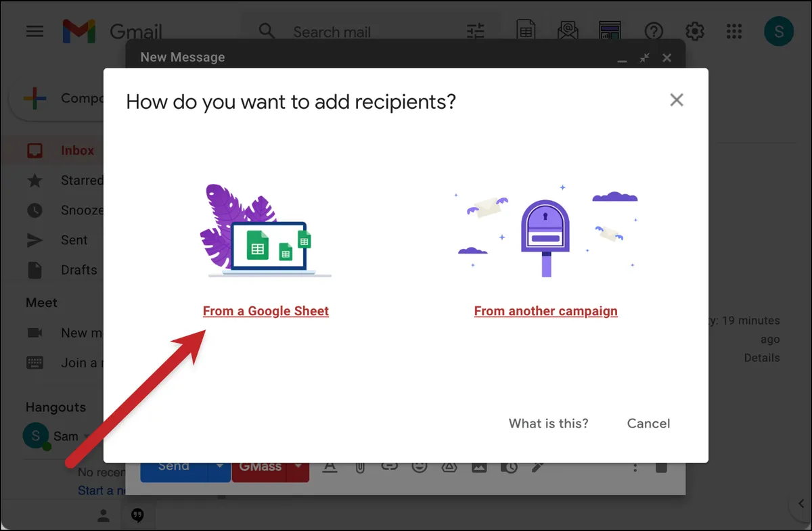Toggle formatting options underlined A icon
Screen dimensions: 812x531
pyautogui.click(x=330, y=467)
